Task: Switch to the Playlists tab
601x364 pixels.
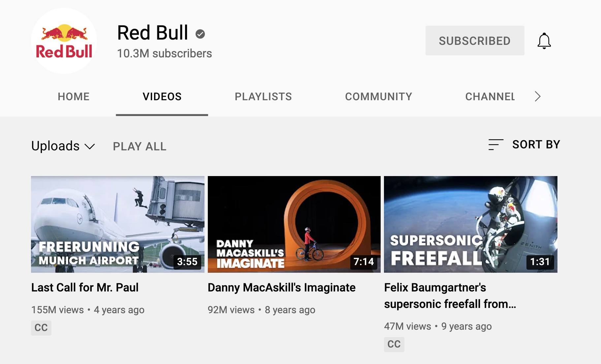Action: (263, 97)
